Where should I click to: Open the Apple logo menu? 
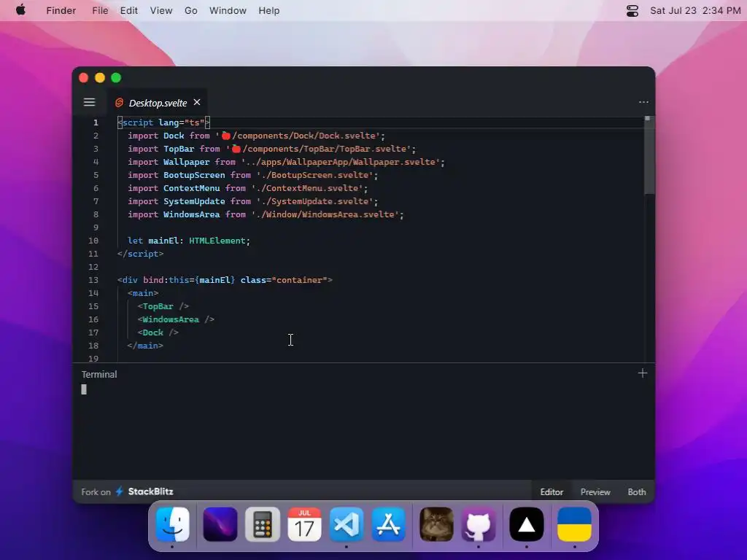click(x=20, y=10)
